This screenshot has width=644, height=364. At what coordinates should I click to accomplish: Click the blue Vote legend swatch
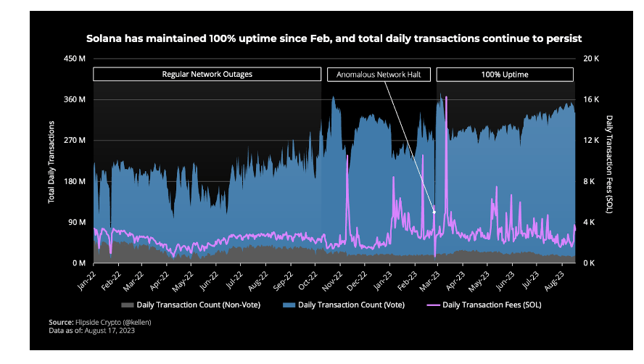pos(289,305)
